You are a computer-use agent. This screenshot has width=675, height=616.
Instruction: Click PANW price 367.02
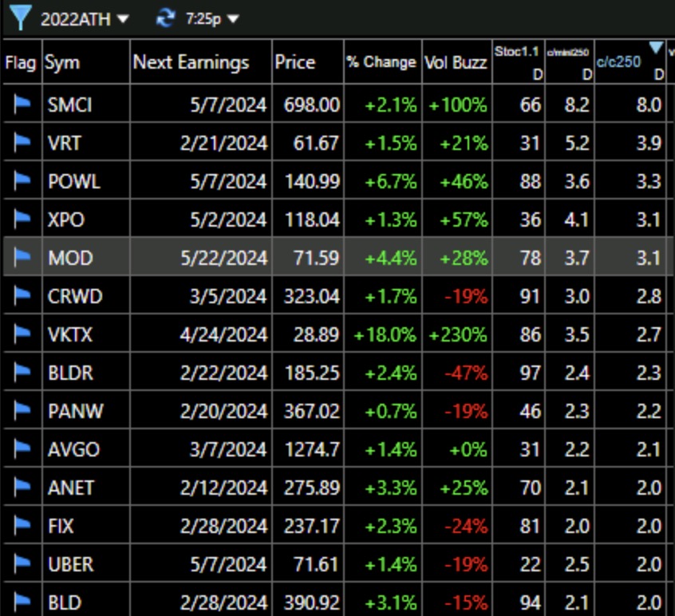[x=312, y=412]
